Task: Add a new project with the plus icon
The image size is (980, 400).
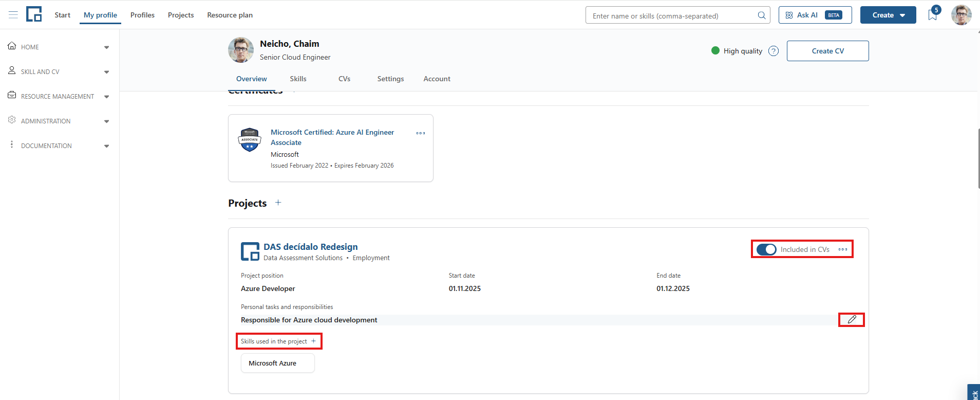Action: click(x=278, y=203)
